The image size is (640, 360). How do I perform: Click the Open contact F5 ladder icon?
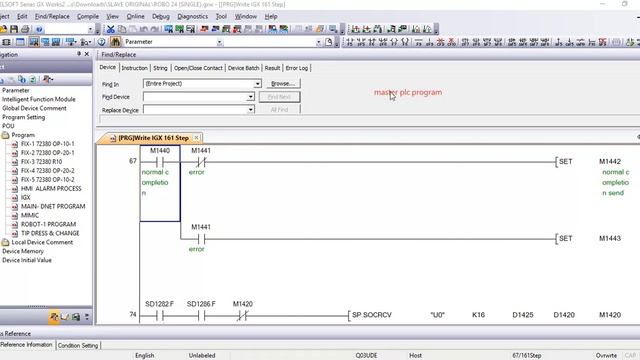(350, 42)
